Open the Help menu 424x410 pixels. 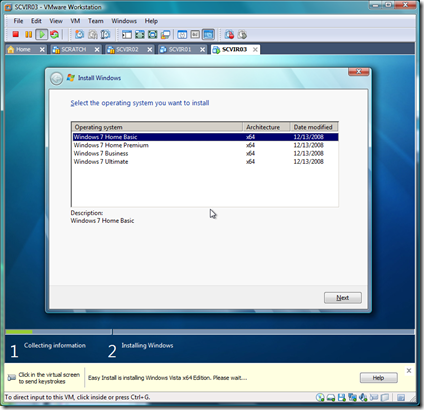[x=151, y=21]
